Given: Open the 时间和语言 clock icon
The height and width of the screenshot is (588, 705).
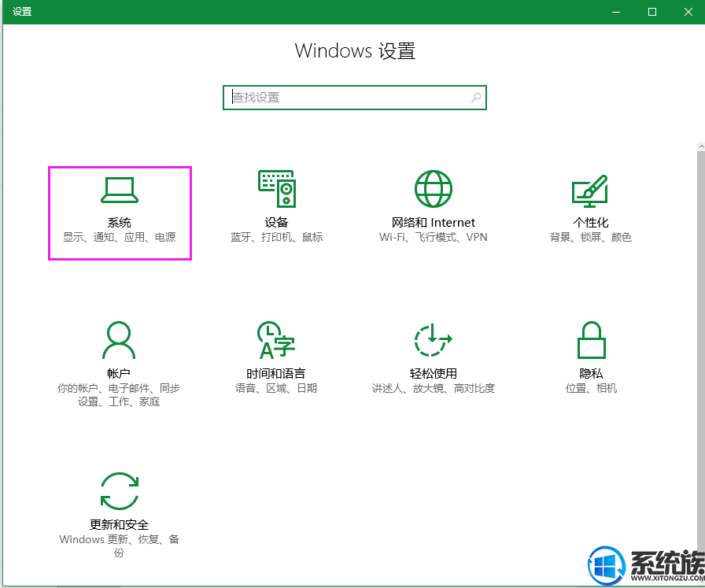Looking at the screenshot, I should point(276,340).
